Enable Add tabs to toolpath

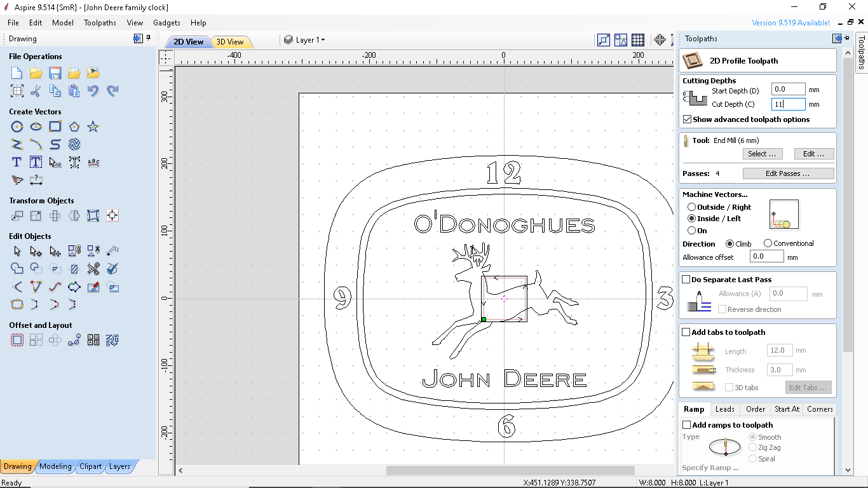click(686, 332)
